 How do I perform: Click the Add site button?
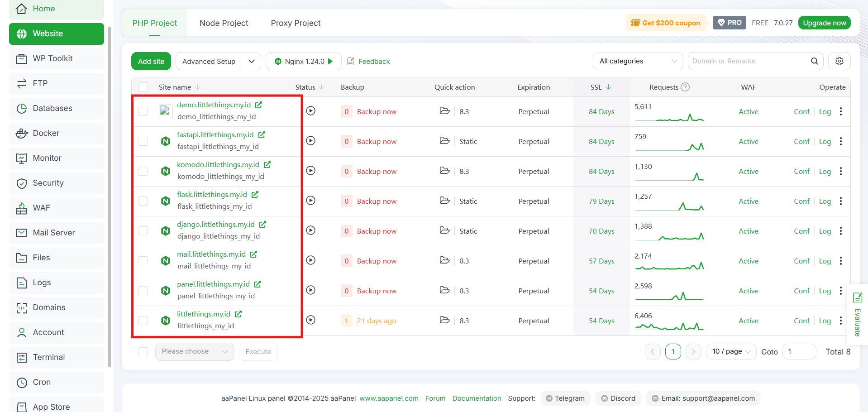coord(151,61)
